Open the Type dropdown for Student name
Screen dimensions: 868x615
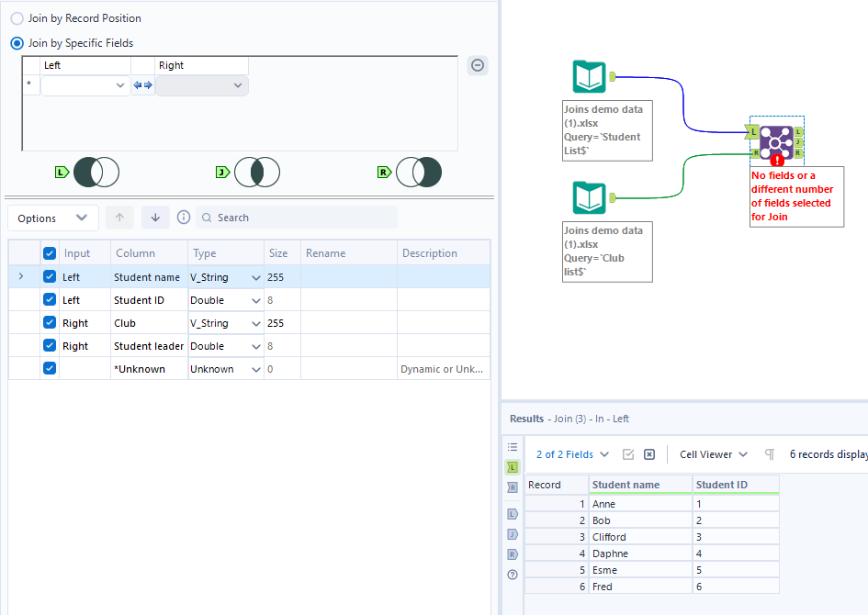(x=255, y=277)
